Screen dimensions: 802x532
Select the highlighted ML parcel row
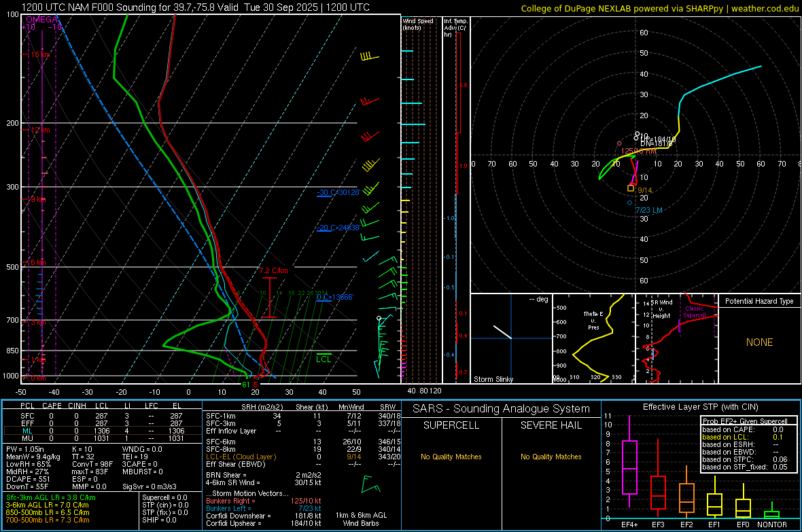pyautogui.click(x=102, y=431)
